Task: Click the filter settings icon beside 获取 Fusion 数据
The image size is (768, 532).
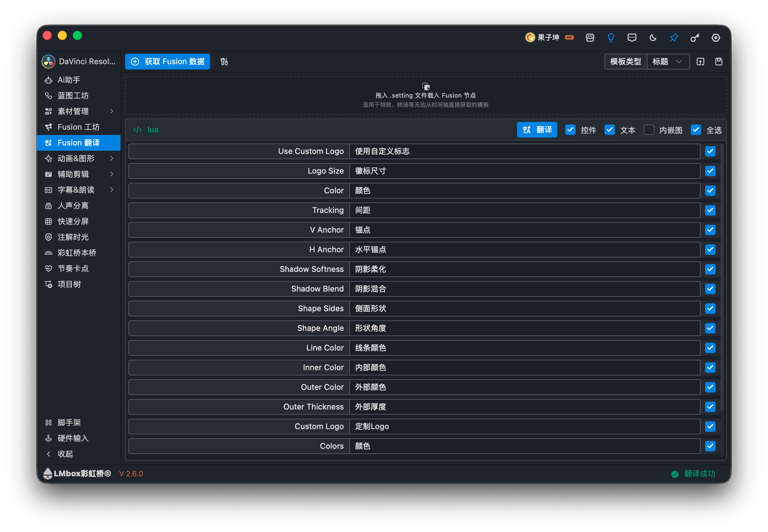Action: point(224,61)
